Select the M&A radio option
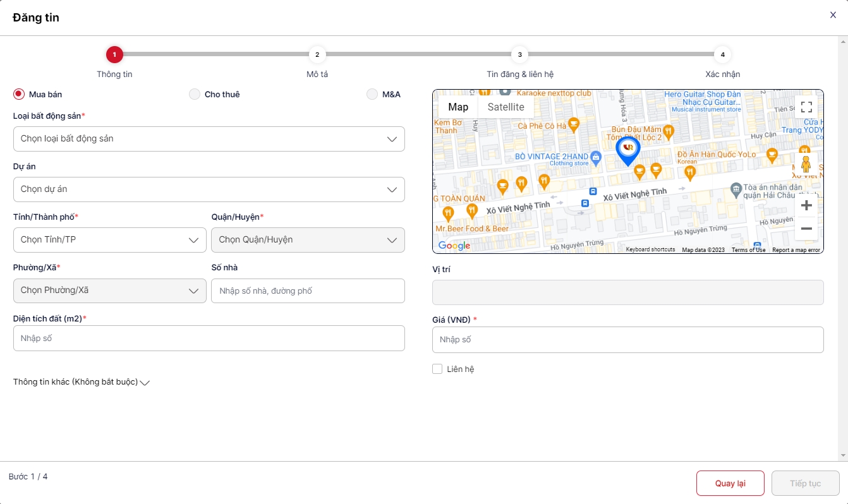Image resolution: width=848 pixels, height=504 pixels. (372, 94)
